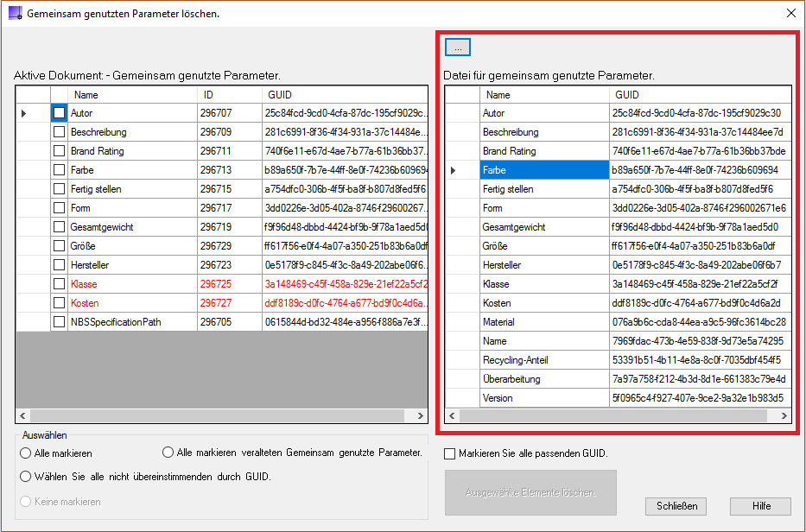The width and height of the screenshot is (806, 532).
Task: Select Überarbeitung row in right table
Action: click(x=545, y=379)
